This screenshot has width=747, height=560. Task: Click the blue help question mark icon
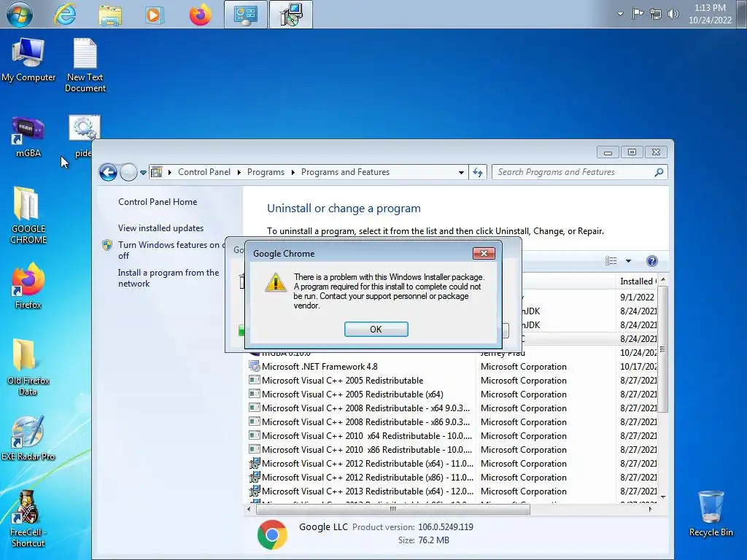[x=651, y=260]
